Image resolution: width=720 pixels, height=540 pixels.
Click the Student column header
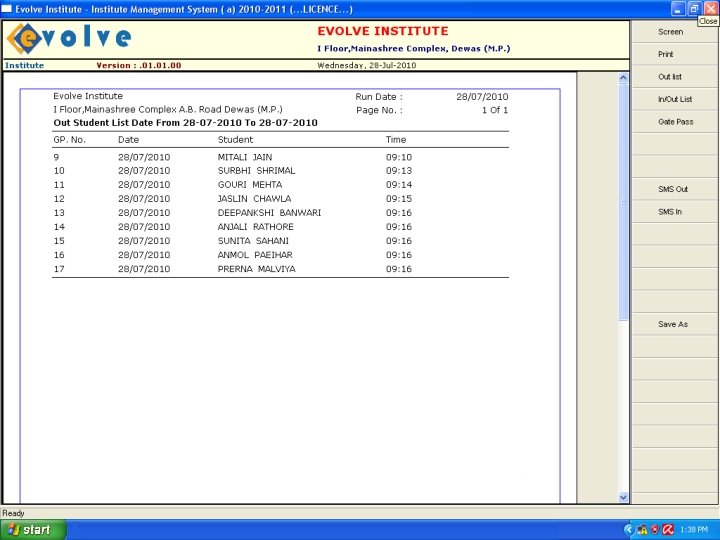(x=235, y=140)
